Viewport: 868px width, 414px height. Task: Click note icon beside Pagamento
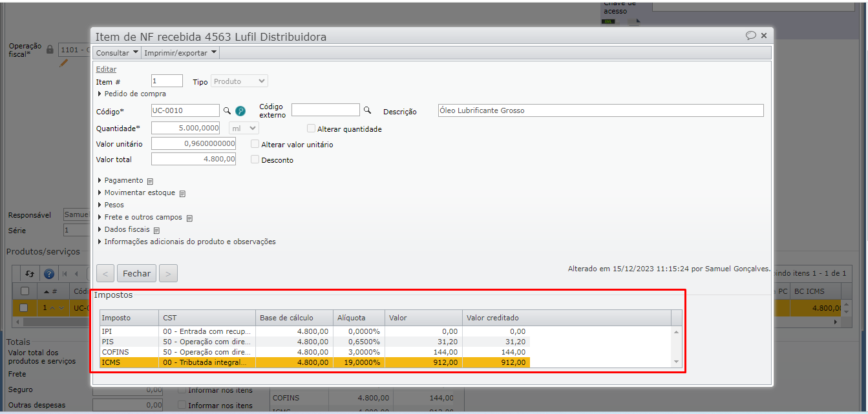pyautogui.click(x=150, y=181)
